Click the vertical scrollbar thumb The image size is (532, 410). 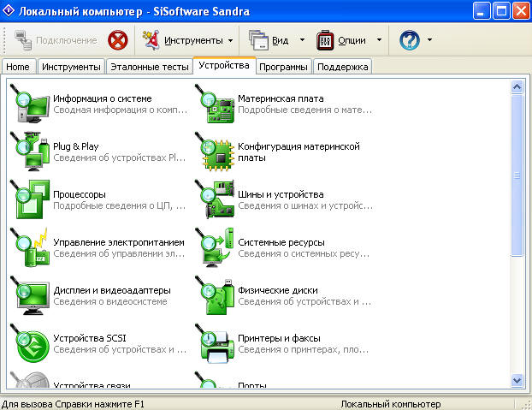click(x=517, y=175)
